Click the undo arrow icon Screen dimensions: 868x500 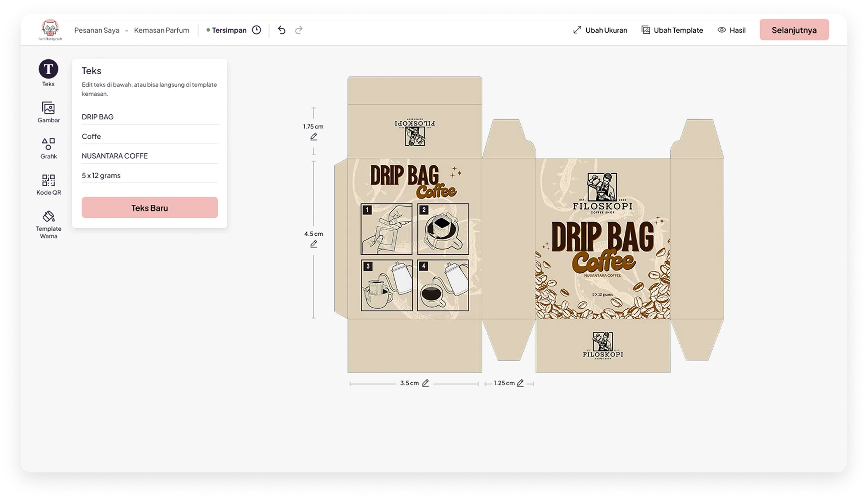point(282,30)
